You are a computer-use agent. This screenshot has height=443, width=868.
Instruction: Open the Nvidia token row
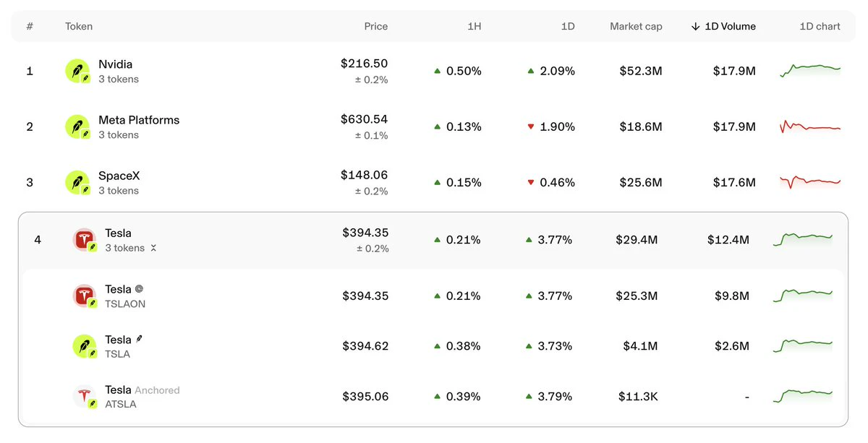pyautogui.click(x=434, y=71)
